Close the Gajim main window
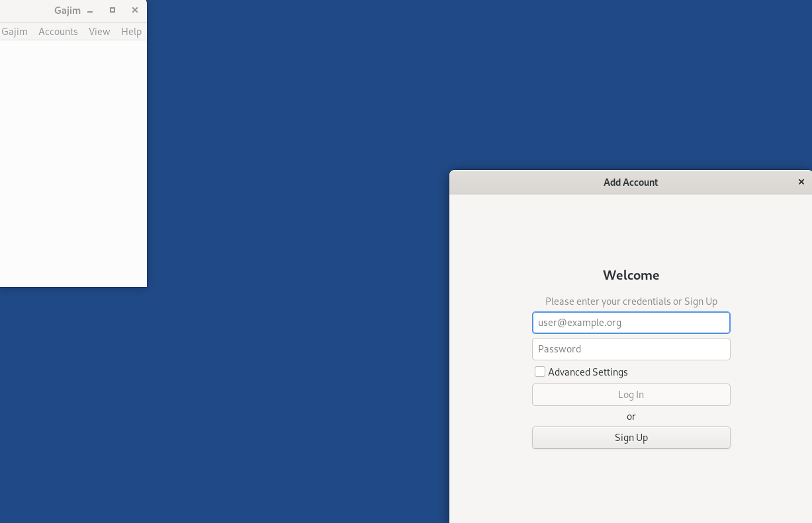 (x=135, y=10)
